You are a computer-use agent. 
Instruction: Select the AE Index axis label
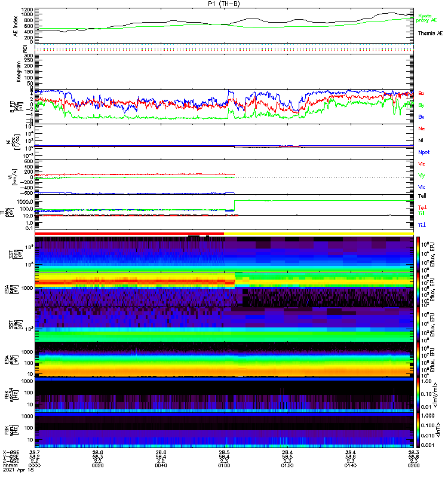click(16, 26)
